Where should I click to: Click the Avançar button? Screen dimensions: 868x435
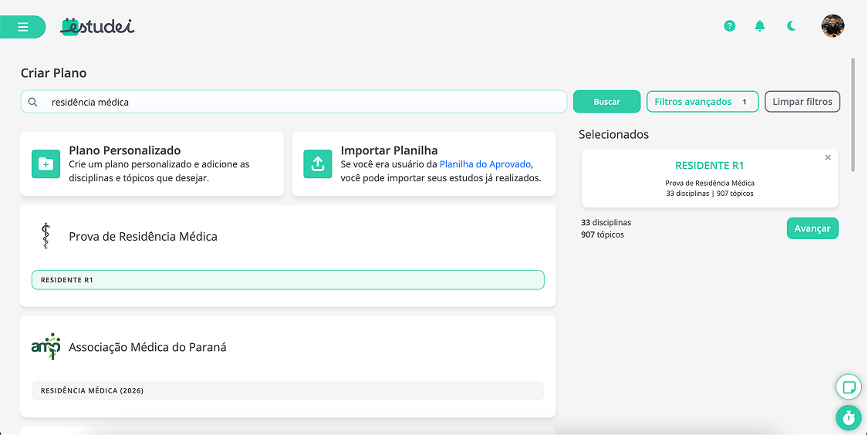point(812,228)
